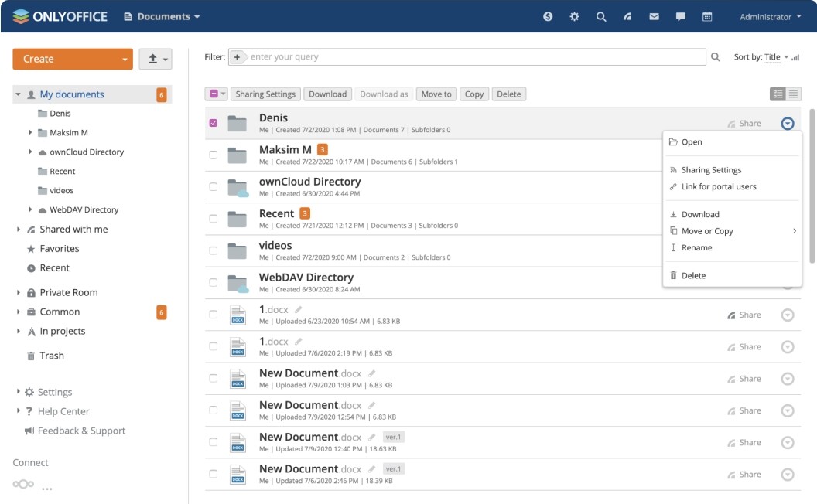The height and width of the screenshot is (504, 817).
Task: Open the Calendar from the top bar
Action: pyautogui.click(x=706, y=15)
